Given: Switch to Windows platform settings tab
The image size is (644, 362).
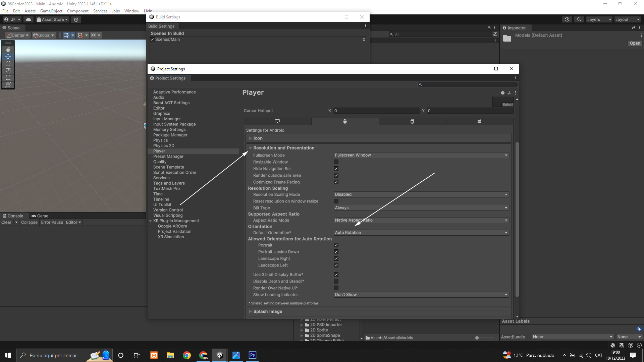Looking at the screenshot, I should point(479,121).
